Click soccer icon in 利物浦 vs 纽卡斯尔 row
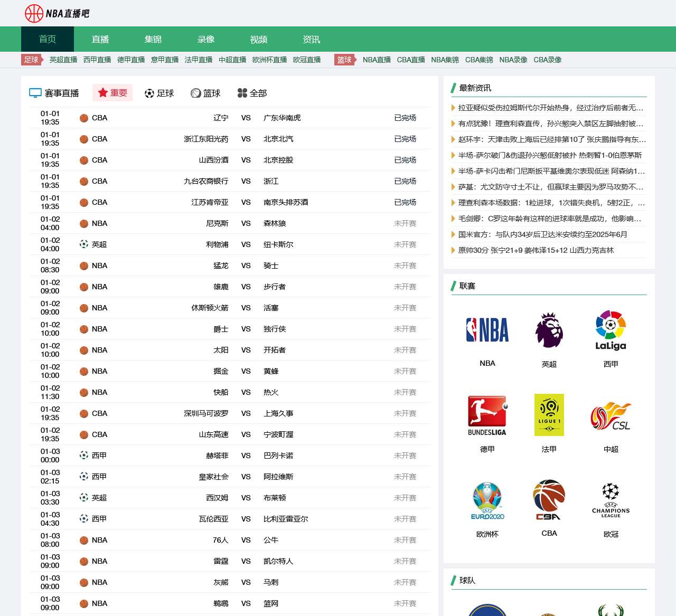 point(84,244)
